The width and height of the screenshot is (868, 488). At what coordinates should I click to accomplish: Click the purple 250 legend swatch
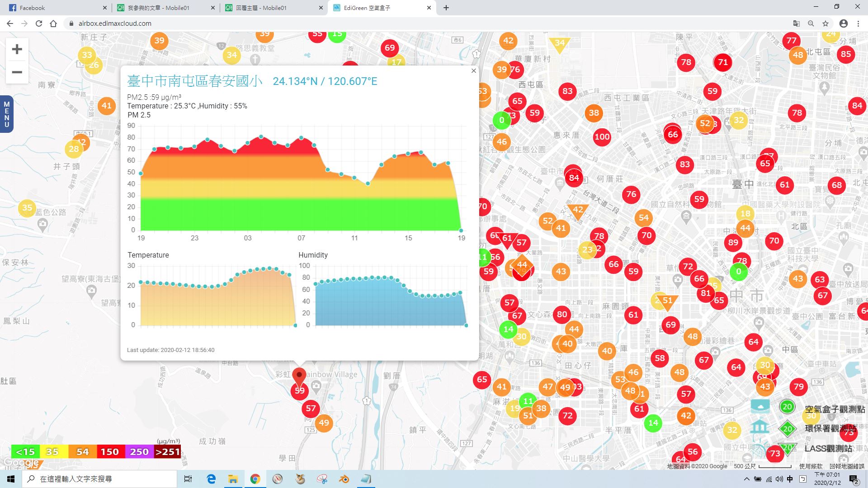(139, 451)
